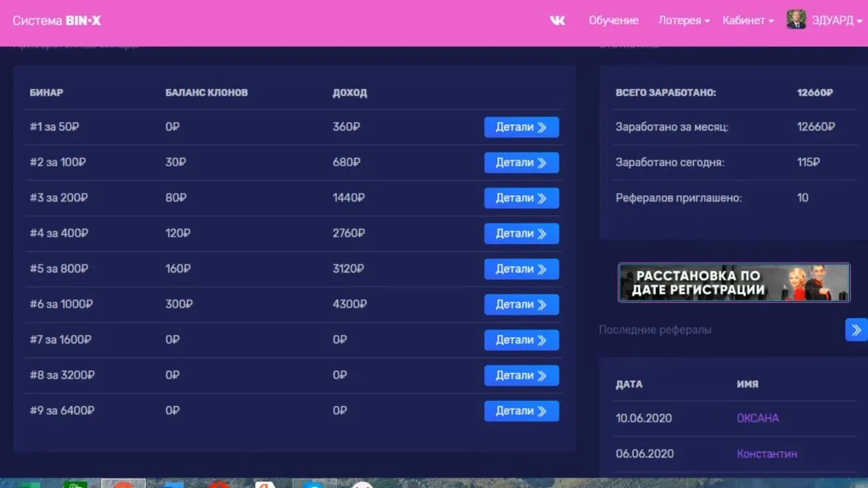
Task: Open Детали for binar #2 за 100₽
Action: pos(521,163)
